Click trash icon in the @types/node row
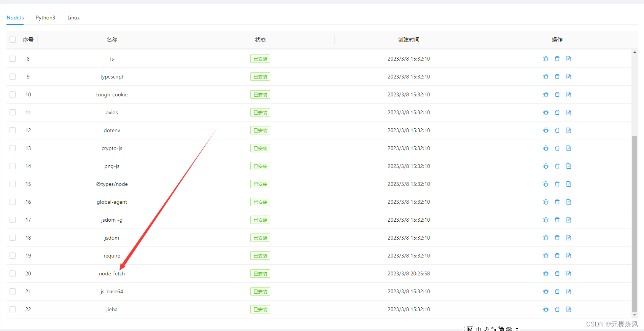 click(x=557, y=184)
